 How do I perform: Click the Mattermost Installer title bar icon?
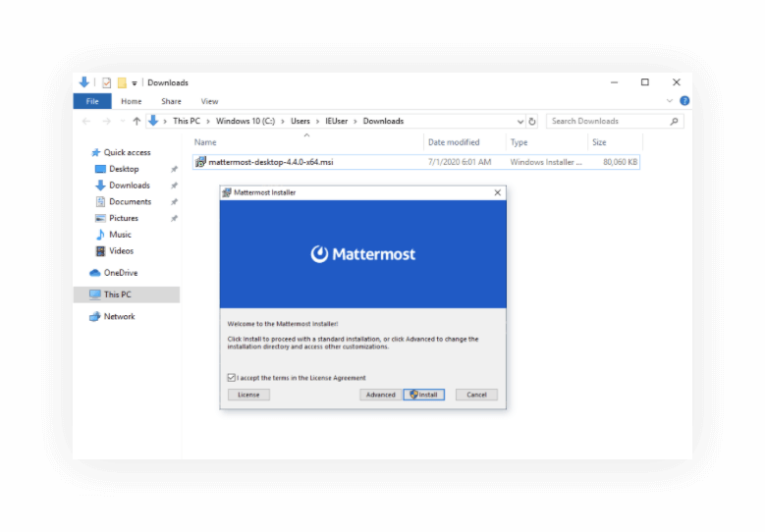pos(227,192)
